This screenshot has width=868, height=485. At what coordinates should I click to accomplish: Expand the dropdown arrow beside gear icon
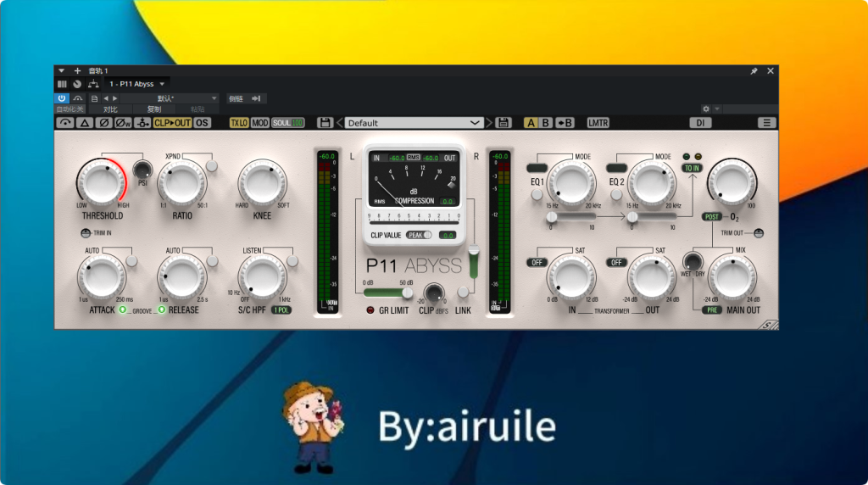pos(717,109)
